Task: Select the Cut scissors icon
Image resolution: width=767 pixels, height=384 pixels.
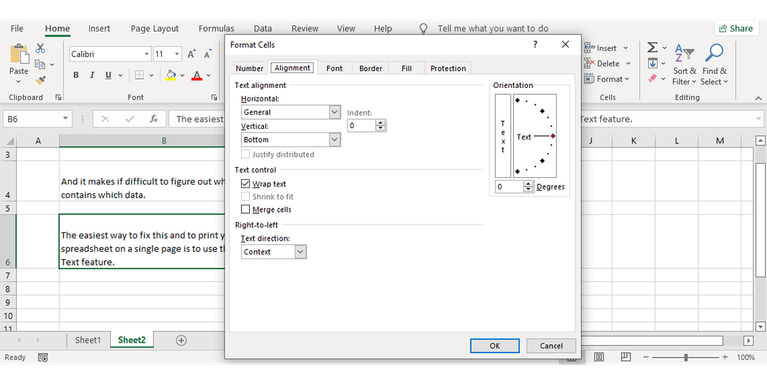Action: (40, 48)
